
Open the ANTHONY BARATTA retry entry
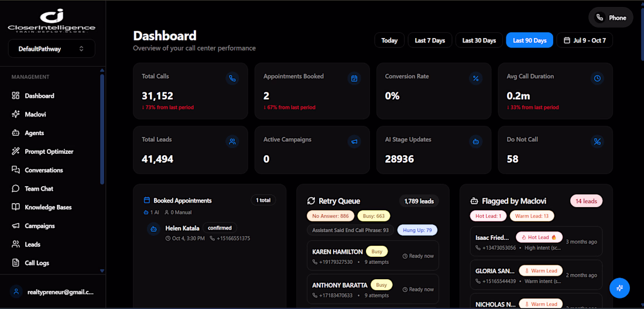click(x=373, y=289)
